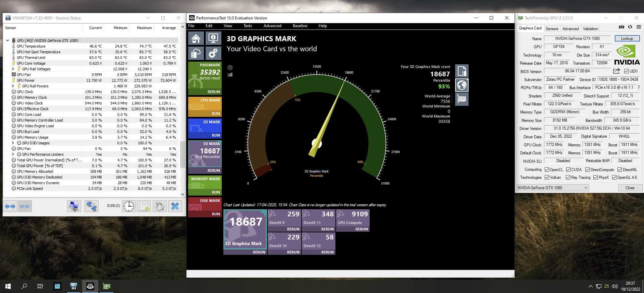Toggle OpenCL checkbox

[547, 170]
